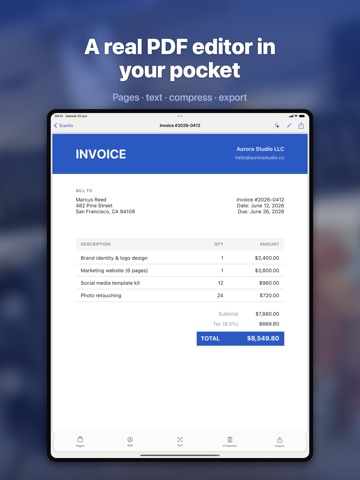The image size is (360, 480).
Task: Tap the TOTAL $8,549.80 box
Action: (240, 338)
